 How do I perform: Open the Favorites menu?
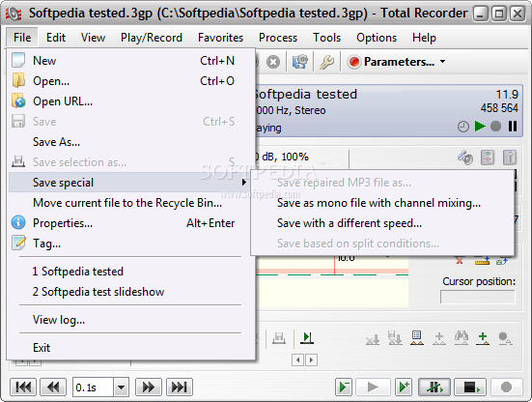220,38
